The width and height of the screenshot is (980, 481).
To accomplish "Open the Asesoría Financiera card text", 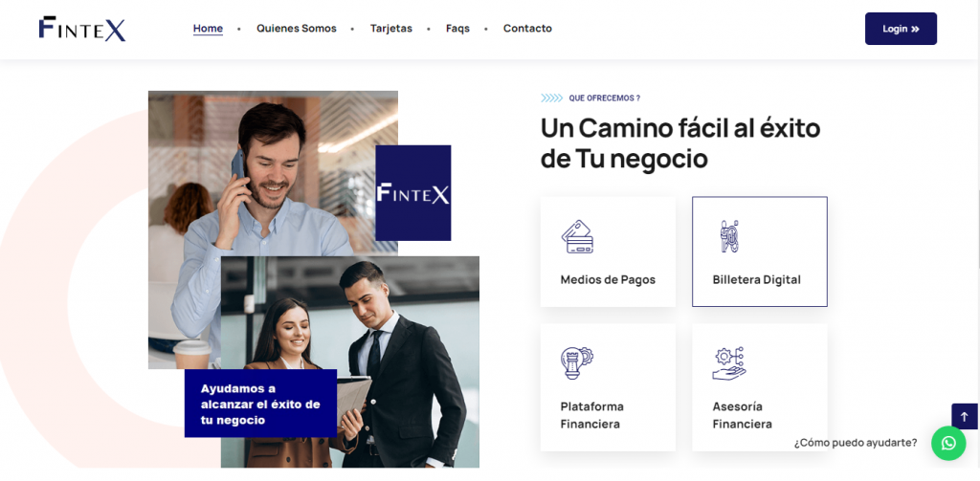I will click(743, 415).
